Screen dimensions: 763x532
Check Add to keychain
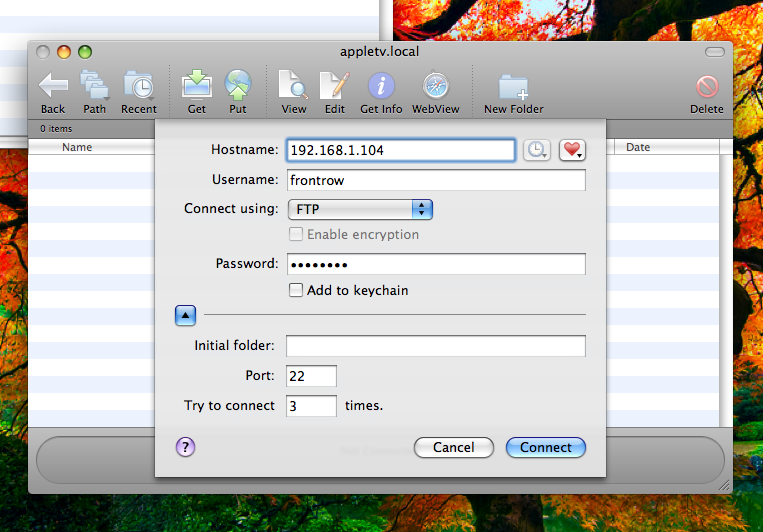[x=296, y=290]
